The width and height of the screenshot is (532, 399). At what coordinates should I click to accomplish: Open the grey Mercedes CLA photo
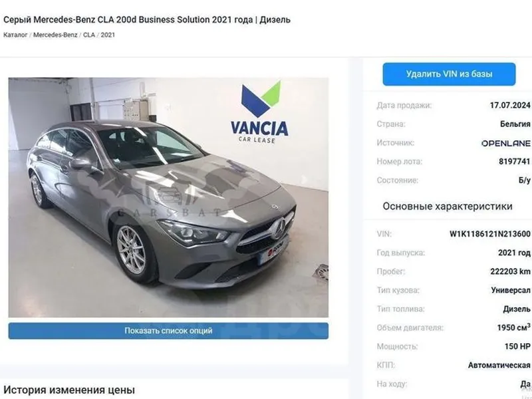[168, 198]
